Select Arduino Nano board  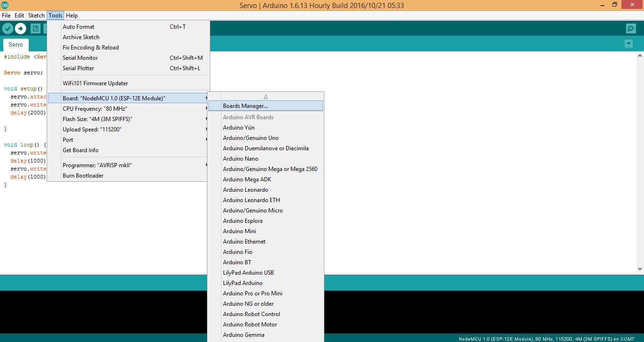265,159
